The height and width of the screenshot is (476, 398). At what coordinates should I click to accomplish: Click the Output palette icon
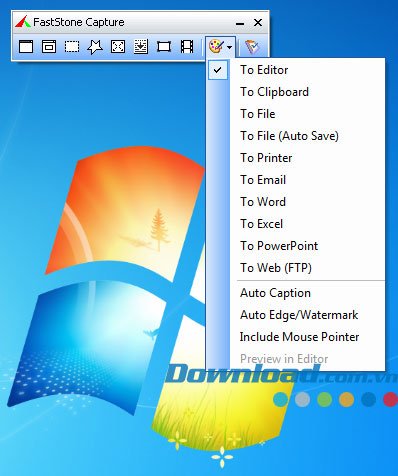216,47
